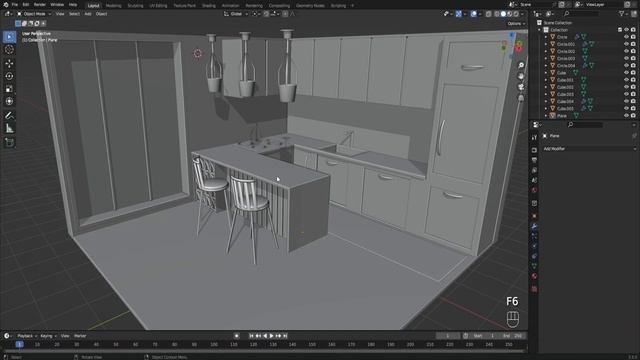Switch to rendered viewport shading

point(516,14)
